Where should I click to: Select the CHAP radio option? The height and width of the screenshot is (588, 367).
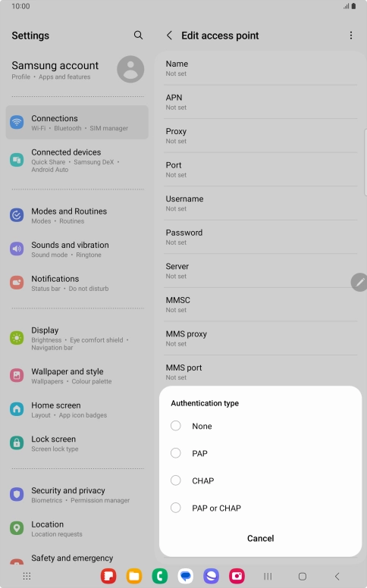pos(176,480)
